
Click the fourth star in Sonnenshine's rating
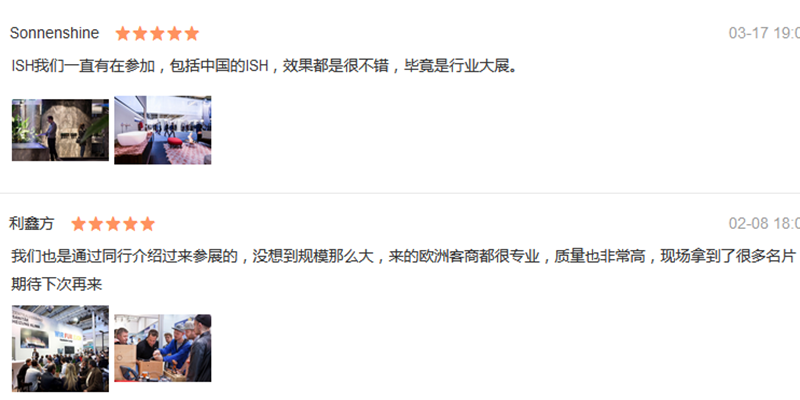coord(174,34)
